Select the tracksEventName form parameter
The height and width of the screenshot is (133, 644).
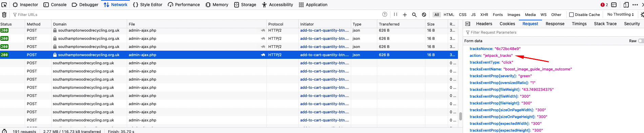521,69
